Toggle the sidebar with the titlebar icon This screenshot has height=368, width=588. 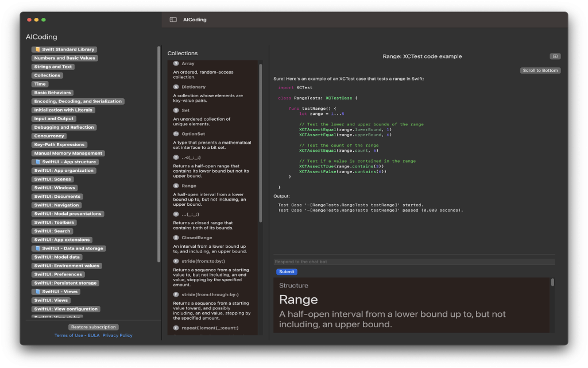pos(173,20)
